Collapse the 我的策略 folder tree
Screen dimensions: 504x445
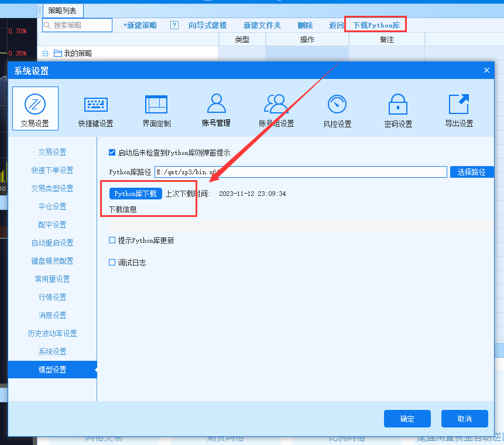tap(45, 53)
